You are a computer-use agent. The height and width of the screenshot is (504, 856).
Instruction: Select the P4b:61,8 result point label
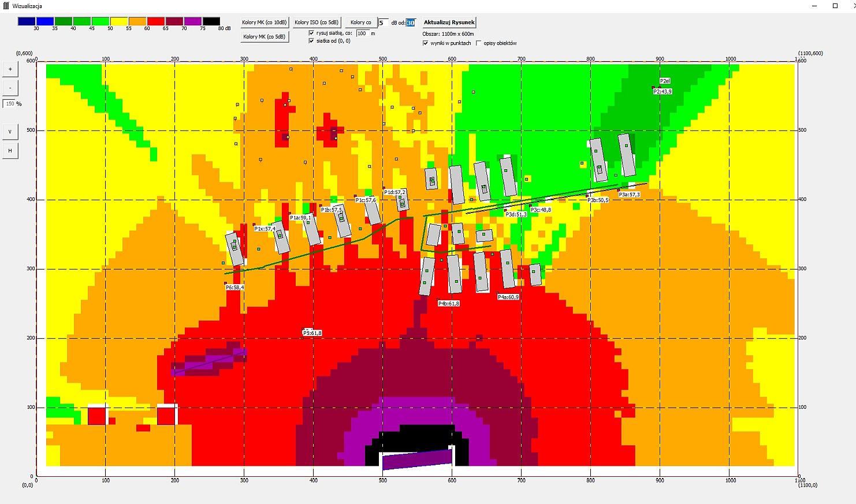pos(448,304)
